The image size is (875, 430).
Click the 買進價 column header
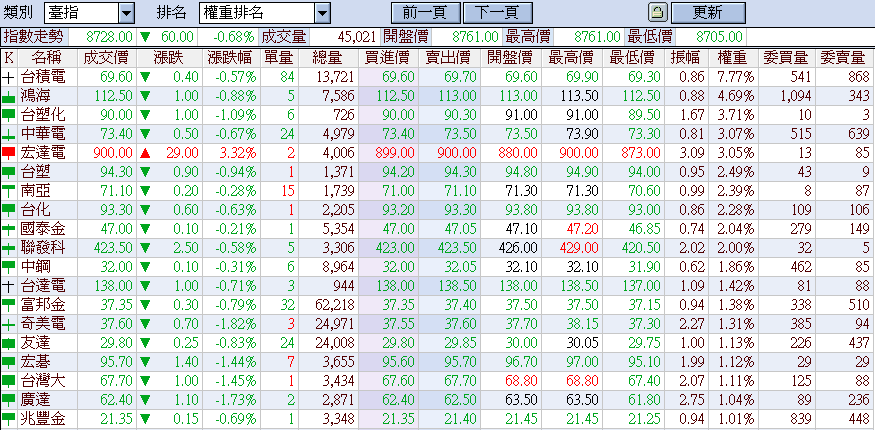[387, 57]
